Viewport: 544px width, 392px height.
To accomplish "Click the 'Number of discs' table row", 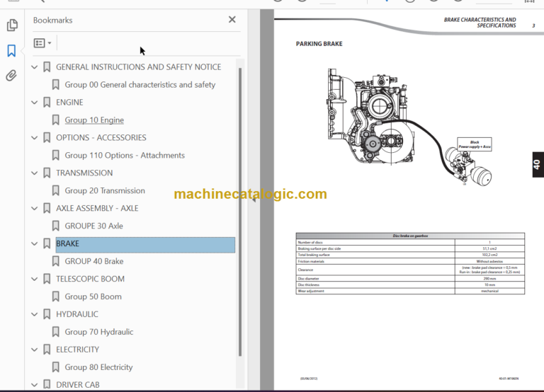I will tap(410, 242).
